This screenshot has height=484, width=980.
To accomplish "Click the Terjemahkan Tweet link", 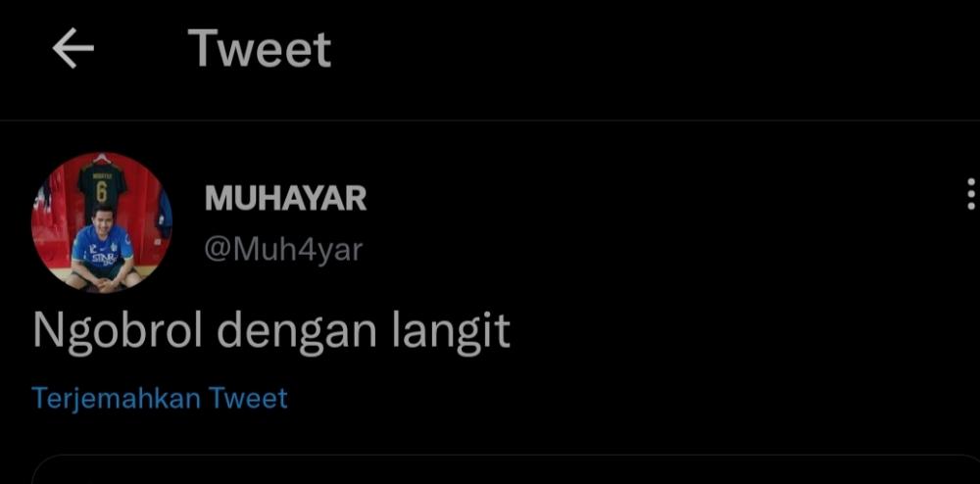I will pyautogui.click(x=160, y=399).
